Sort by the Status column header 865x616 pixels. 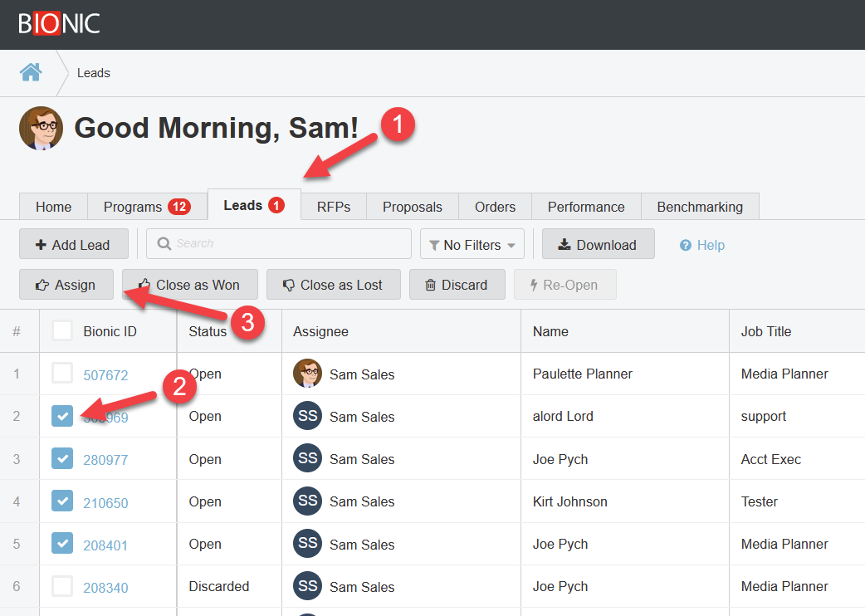pos(208,331)
